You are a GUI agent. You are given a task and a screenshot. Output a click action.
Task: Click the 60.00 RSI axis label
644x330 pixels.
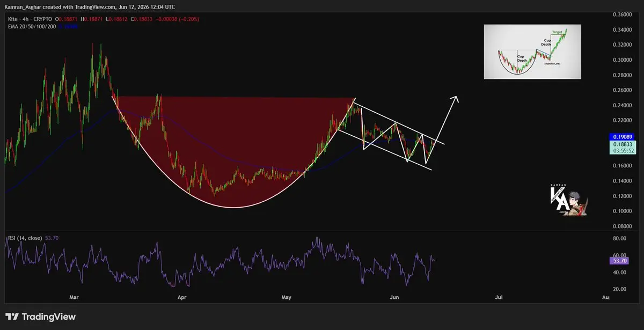pos(620,255)
